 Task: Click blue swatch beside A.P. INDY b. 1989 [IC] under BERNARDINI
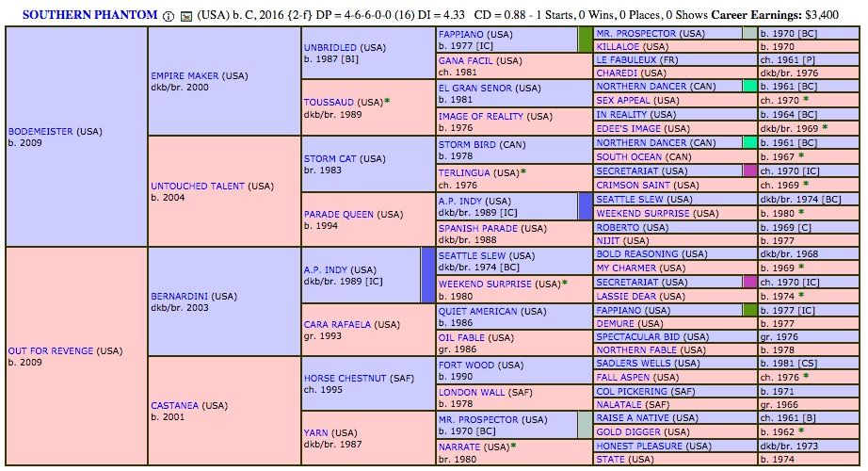pyautogui.click(x=428, y=275)
